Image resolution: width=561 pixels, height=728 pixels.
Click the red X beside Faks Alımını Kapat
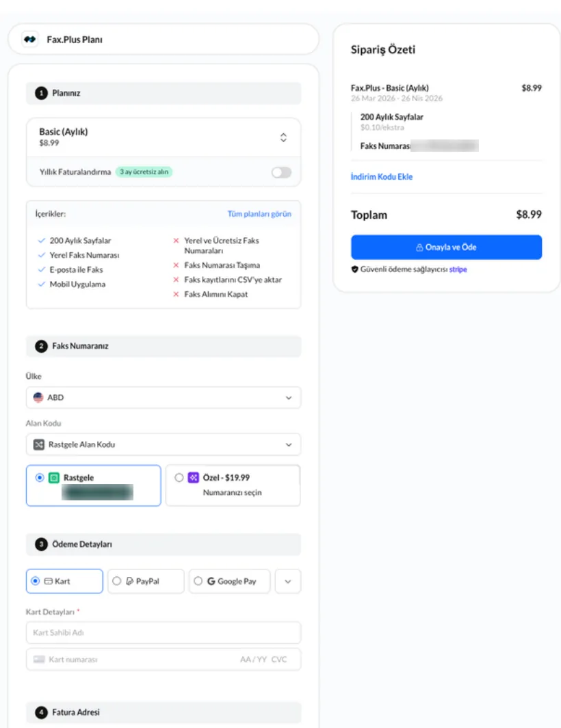tap(176, 295)
